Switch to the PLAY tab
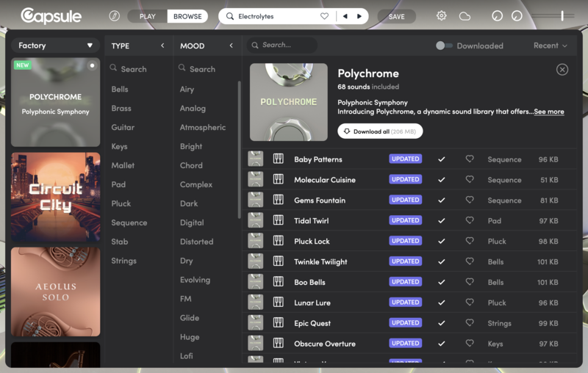 coord(148,16)
